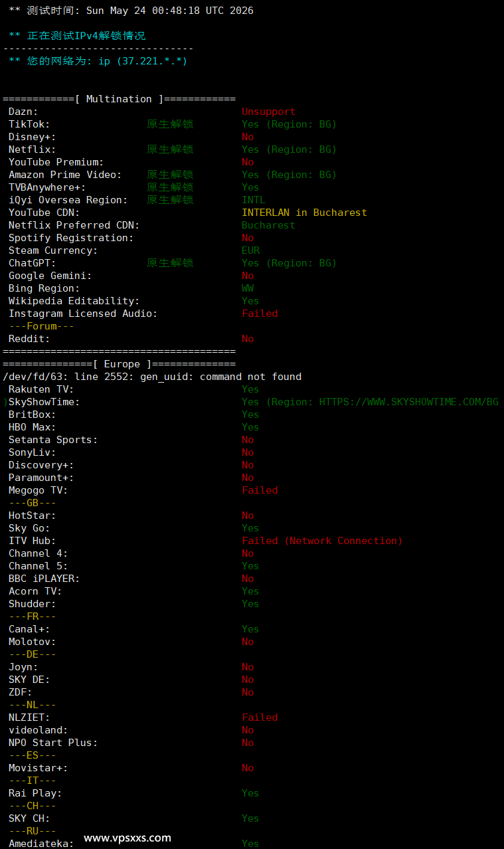The height and width of the screenshot is (849, 504).
Task: Select the iQyi 'INTL' region value
Action: [254, 200]
